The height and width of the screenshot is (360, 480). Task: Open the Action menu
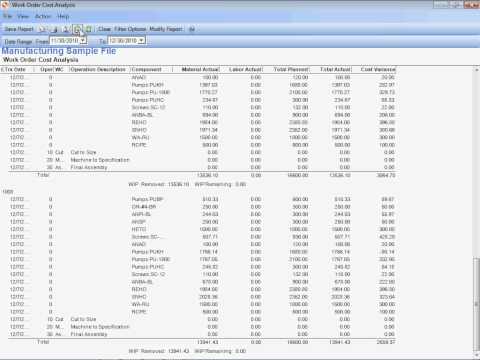(43, 16)
